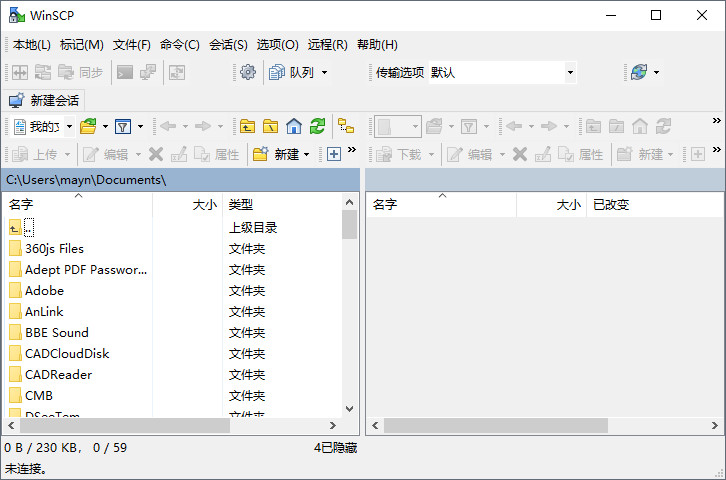This screenshot has width=726, height=480.
Task: Expand the local New dropdown arrow
Action: tap(307, 154)
